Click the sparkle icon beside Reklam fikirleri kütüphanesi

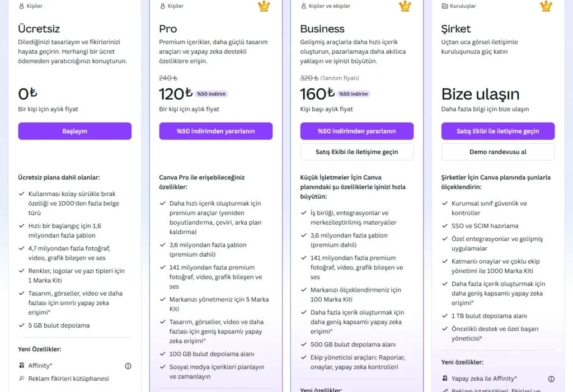[22, 379]
